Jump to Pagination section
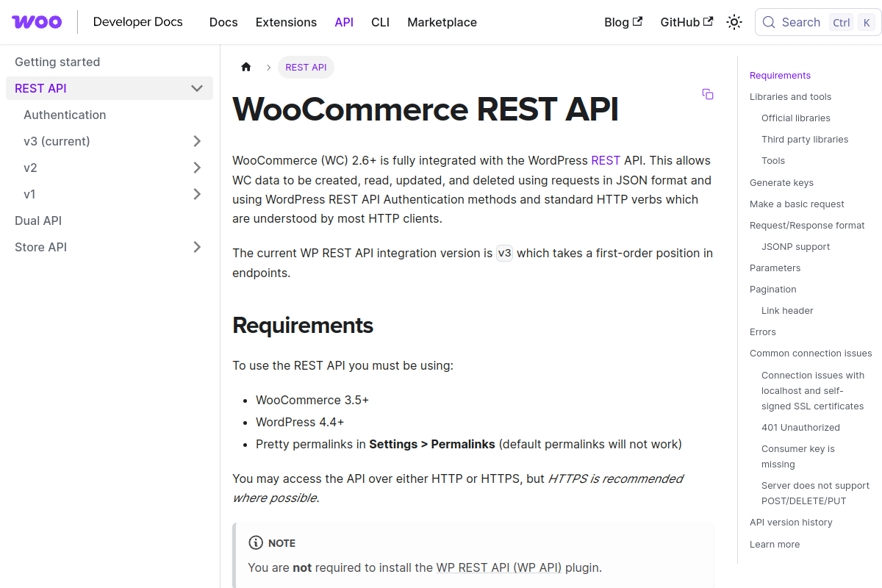Image resolution: width=882 pixels, height=588 pixels. click(772, 289)
